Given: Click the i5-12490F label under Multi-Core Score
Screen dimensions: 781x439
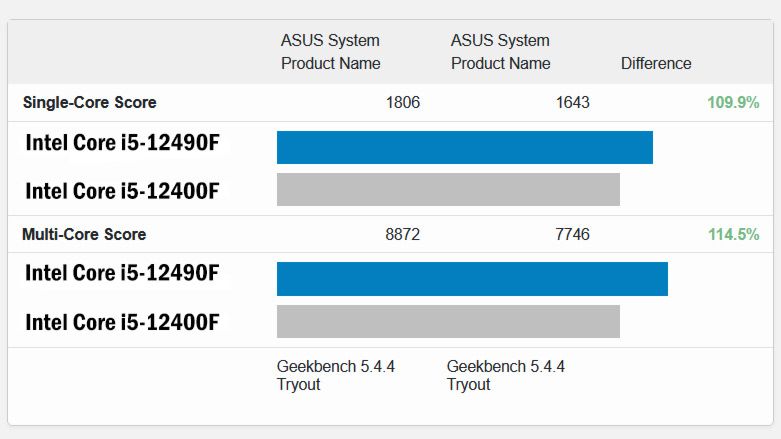Looking at the screenshot, I should [122, 274].
